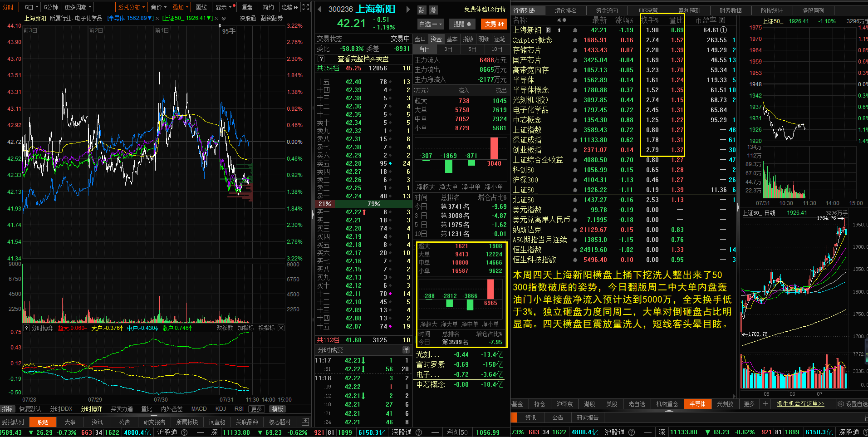This screenshot has width=868, height=437.
Task: Click the sort icon in the 名称 column header
Action: click(562, 20)
